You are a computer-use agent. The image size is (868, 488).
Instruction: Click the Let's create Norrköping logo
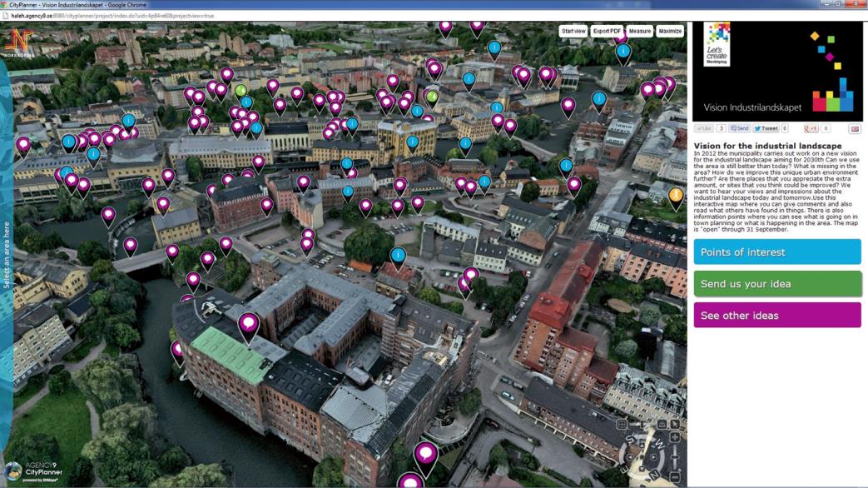[x=717, y=44]
